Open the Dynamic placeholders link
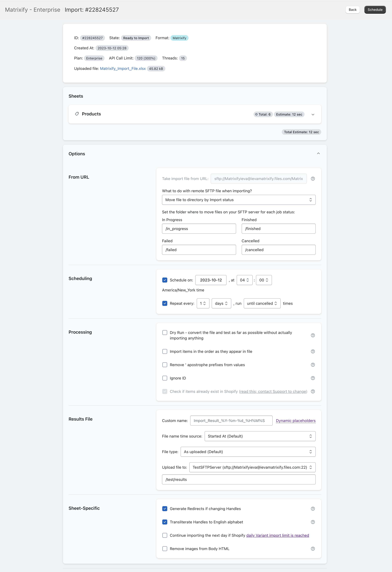 (296, 421)
